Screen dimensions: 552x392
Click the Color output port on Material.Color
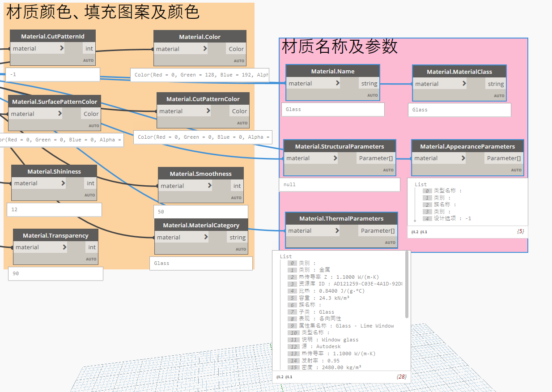[x=236, y=48]
